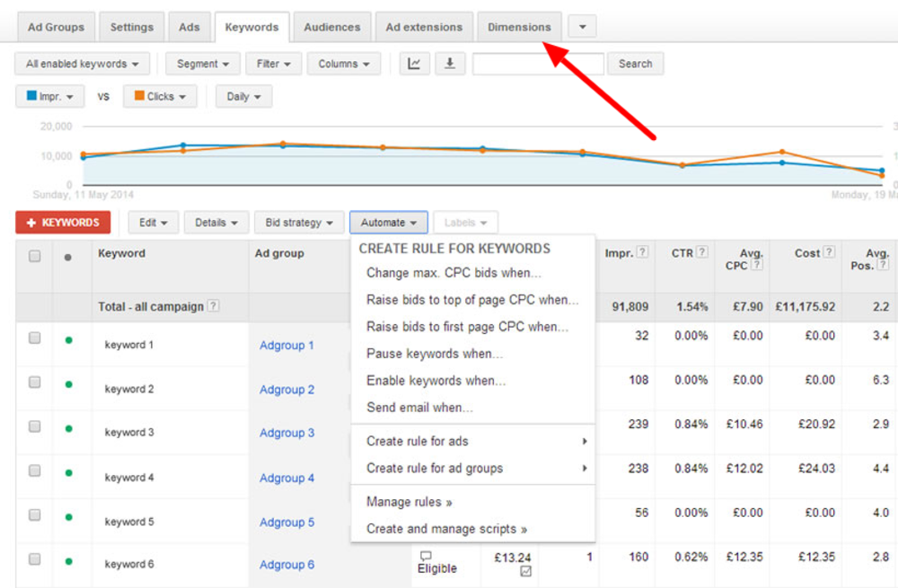Choose Raise bids to first page CPC when...
Screen dimensions: 898x588
(472, 327)
